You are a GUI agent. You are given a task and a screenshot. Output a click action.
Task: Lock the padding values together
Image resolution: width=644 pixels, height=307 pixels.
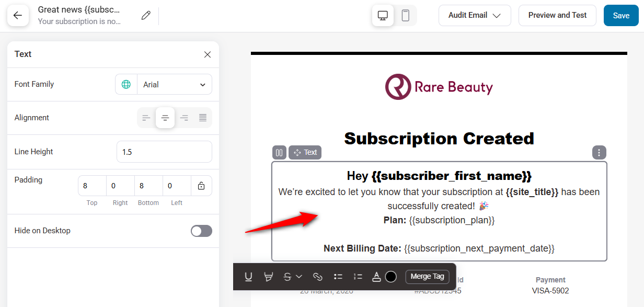pyautogui.click(x=201, y=186)
